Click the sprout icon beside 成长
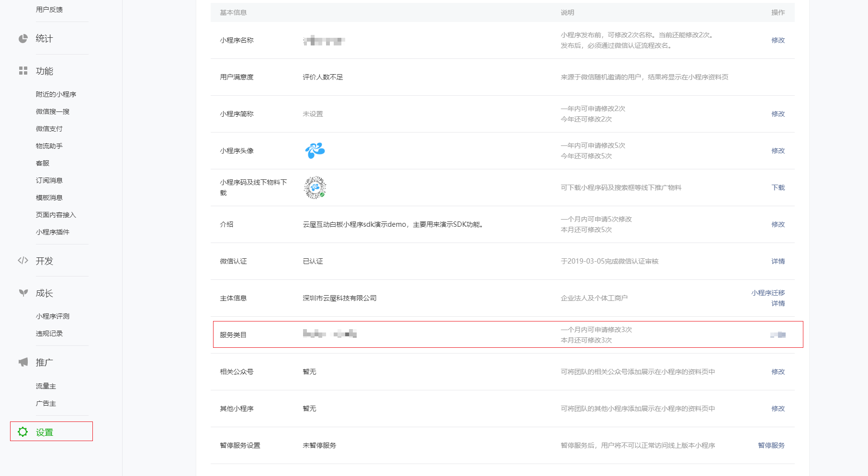This screenshot has height=476, width=868. (x=23, y=293)
